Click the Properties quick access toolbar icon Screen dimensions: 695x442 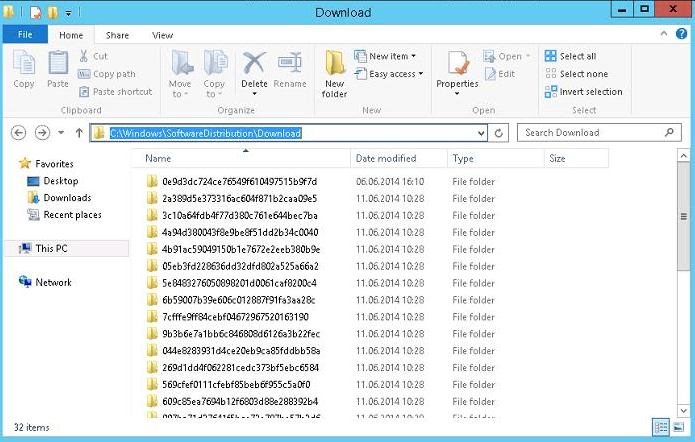[35, 12]
